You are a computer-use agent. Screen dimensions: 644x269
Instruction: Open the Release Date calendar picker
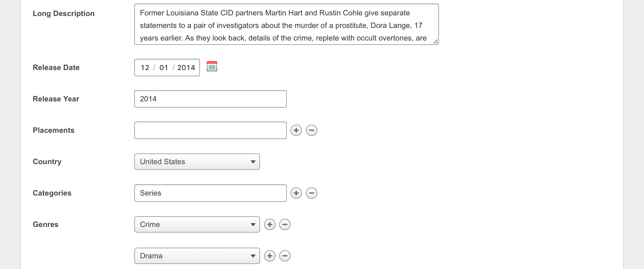coord(212,67)
